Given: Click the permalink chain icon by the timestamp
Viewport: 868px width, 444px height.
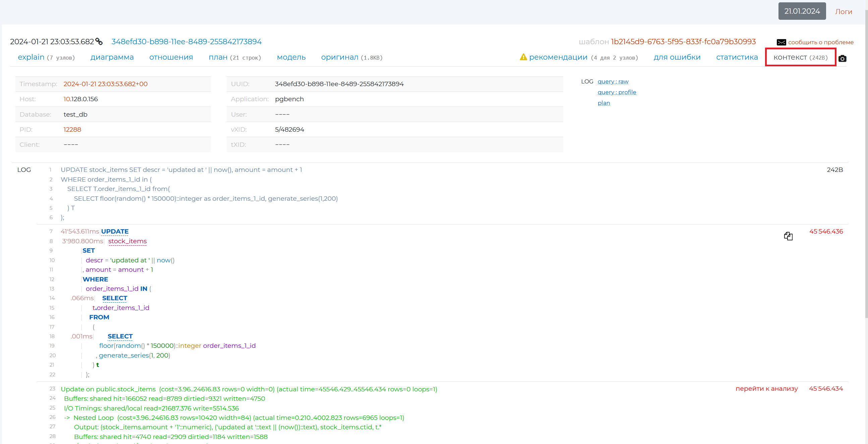Looking at the screenshot, I should [x=99, y=42].
